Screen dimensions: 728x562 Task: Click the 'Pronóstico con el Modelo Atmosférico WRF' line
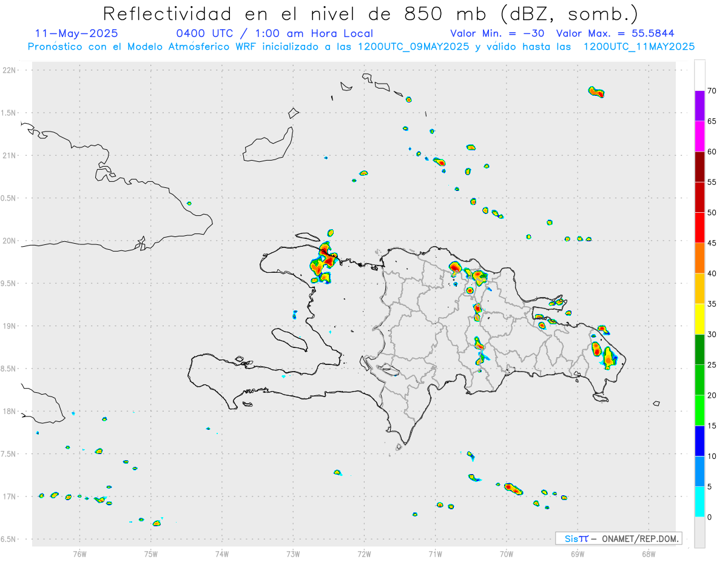click(x=143, y=47)
